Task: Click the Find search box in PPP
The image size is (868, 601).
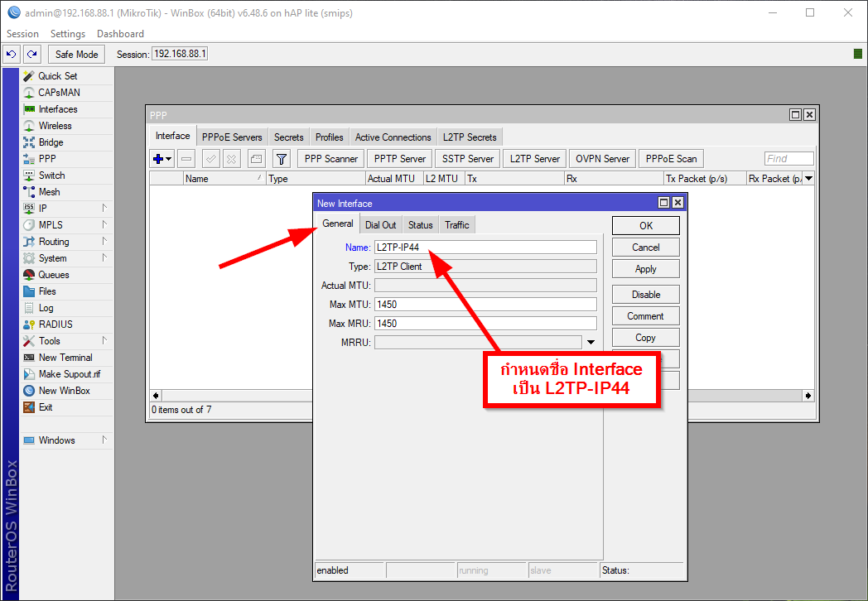Action: (788, 159)
